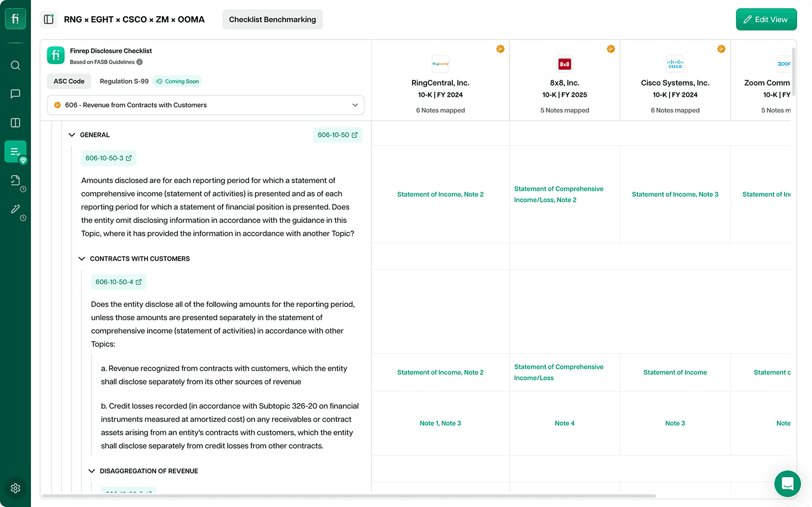Open the side-by-side columns icon in sidebar
Image resolution: width=812 pixels, height=507 pixels.
click(15, 123)
